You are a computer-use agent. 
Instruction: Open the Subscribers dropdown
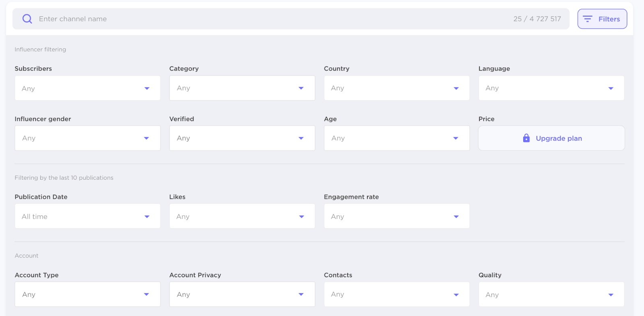coord(87,88)
